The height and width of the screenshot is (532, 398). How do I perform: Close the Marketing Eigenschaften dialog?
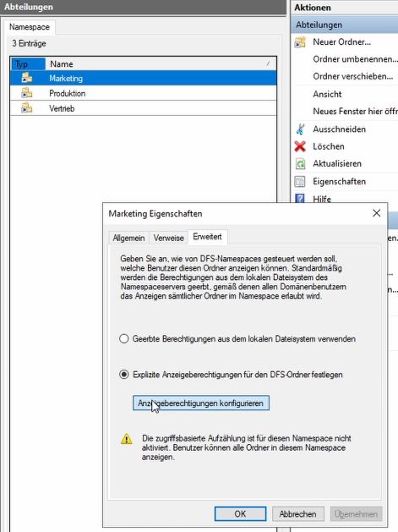click(x=376, y=213)
